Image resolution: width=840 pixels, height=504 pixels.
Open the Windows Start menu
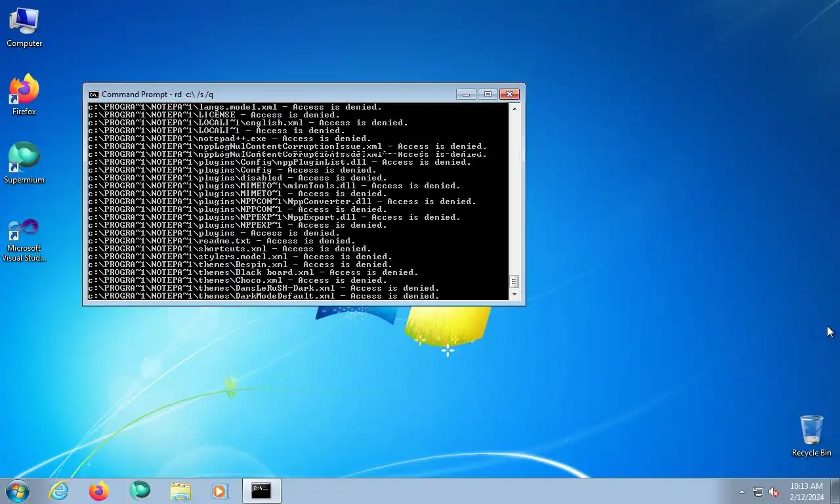pyautogui.click(x=18, y=491)
